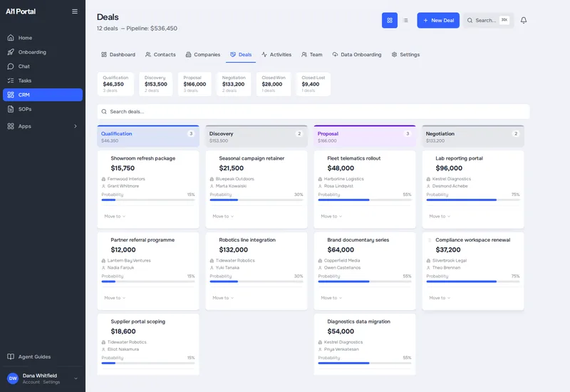This screenshot has height=392, width=570.
Task: Click the Discovery $153,500 summary card
Action: (x=155, y=84)
